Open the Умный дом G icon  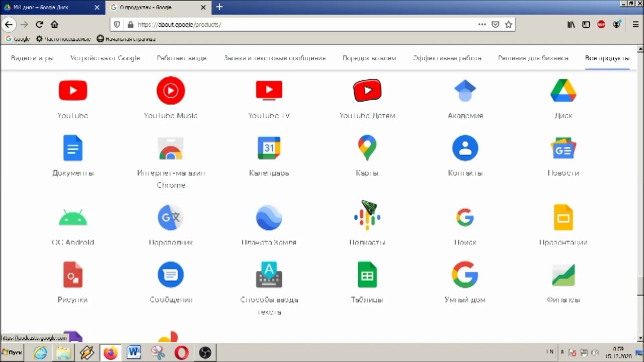pyautogui.click(x=465, y=275)
